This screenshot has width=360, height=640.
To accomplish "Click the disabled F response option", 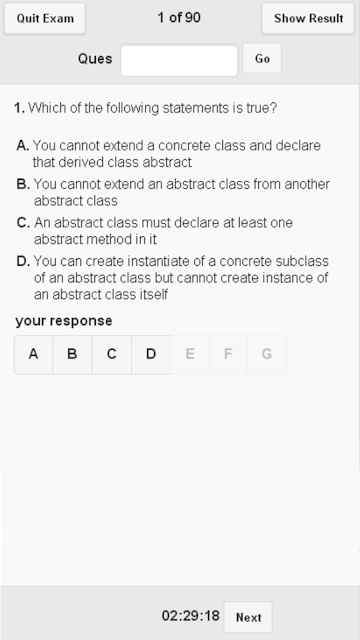I will (228, 354).
